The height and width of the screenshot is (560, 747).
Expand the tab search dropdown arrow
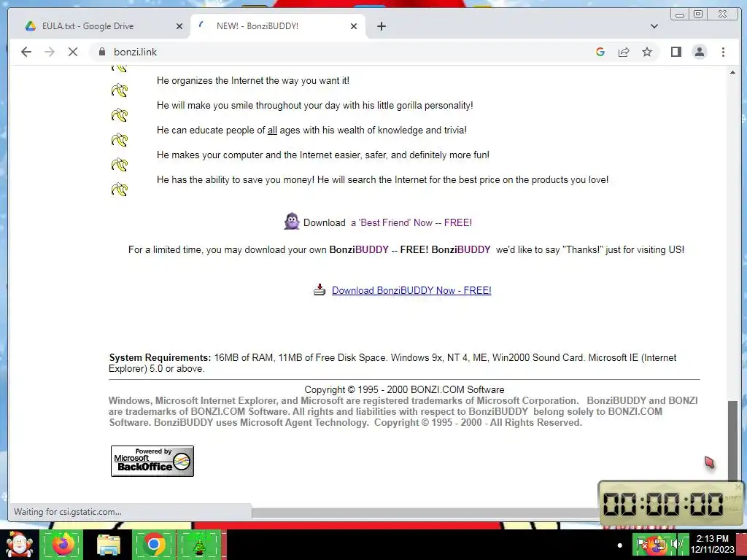(x=654, y=26)
